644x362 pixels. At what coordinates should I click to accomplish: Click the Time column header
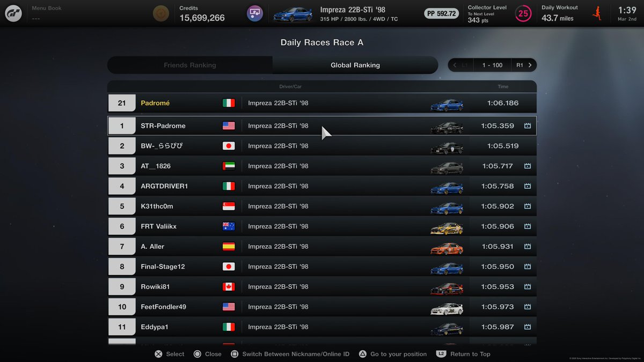[503, 86]
